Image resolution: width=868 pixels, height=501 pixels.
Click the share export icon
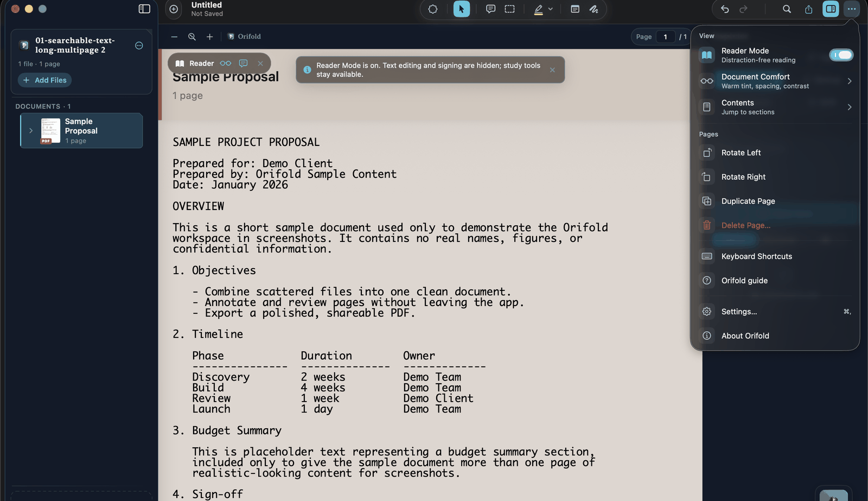click(809, 9)
